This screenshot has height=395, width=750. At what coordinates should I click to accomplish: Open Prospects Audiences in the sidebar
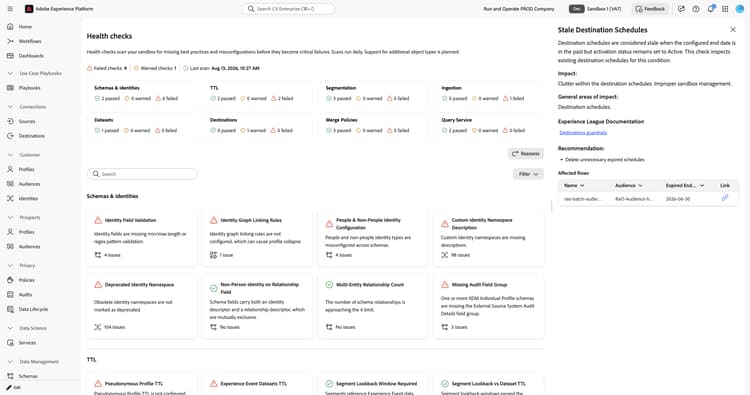point(29,246)
